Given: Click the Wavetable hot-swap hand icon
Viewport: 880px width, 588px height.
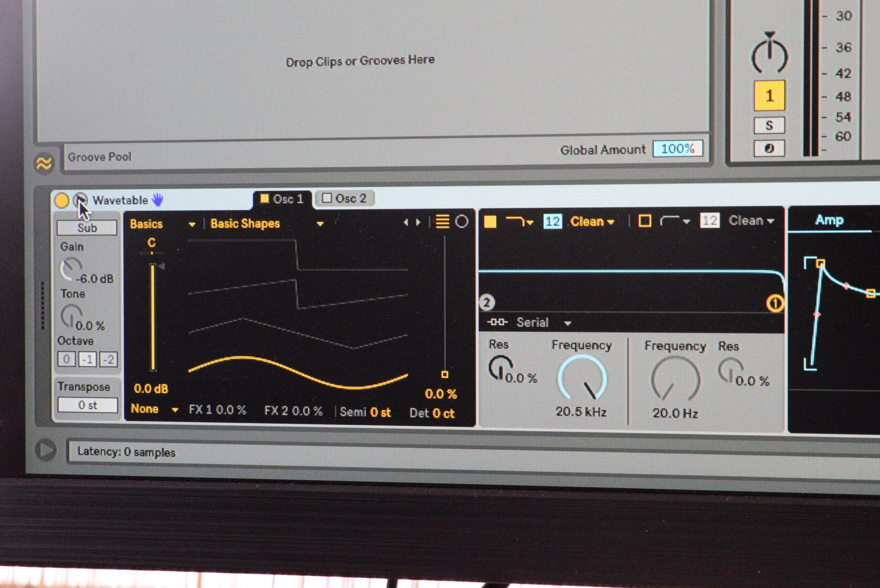Looking at the screenshot, I should 158,200.
